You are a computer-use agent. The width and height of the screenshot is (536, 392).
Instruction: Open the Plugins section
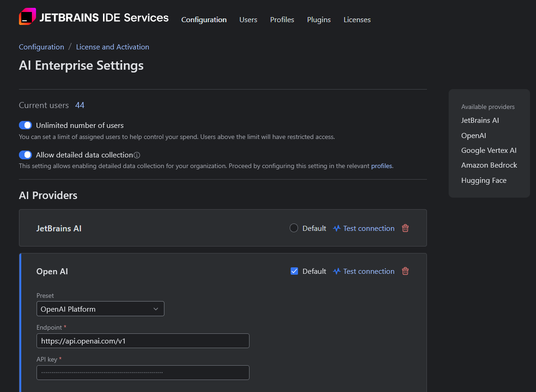pos(319,19)
